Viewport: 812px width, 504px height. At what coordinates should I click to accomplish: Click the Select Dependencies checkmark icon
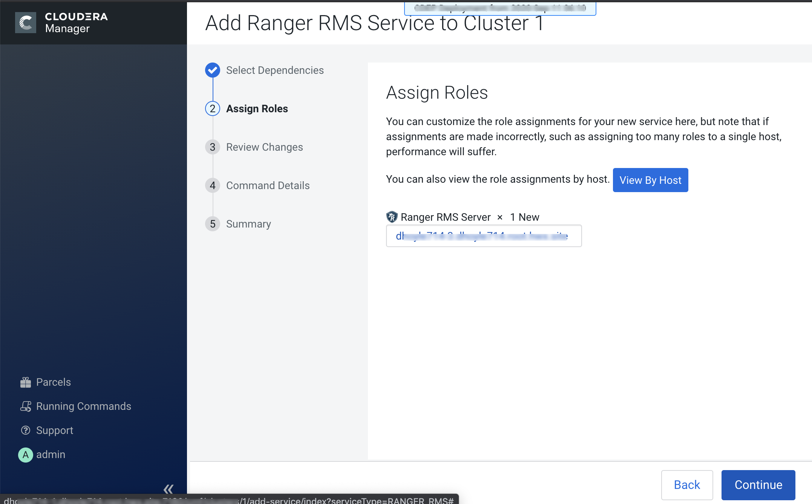213,70
